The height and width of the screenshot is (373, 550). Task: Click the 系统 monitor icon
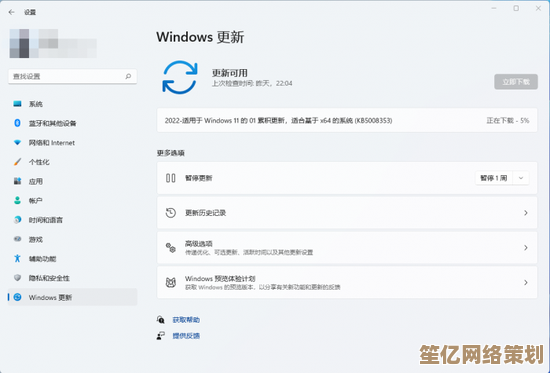17,104
